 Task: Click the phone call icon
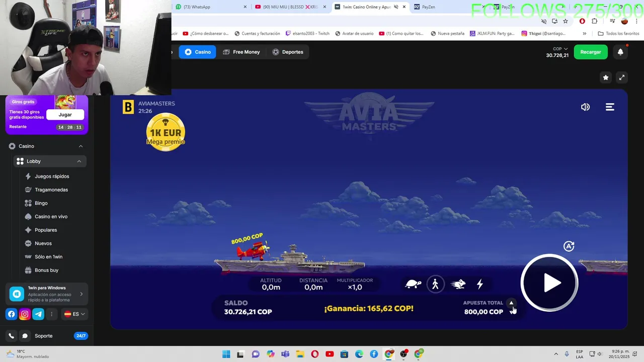11,336
